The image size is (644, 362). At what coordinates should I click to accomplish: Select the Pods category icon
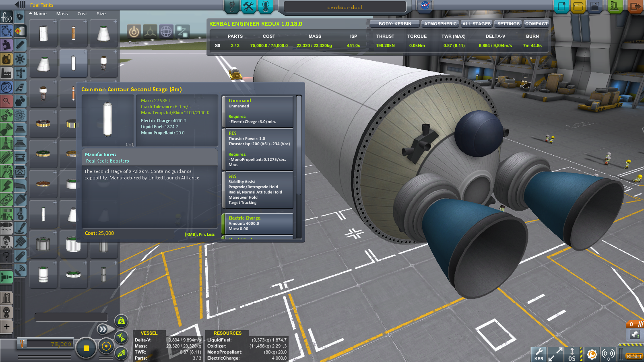coord(20,17)
